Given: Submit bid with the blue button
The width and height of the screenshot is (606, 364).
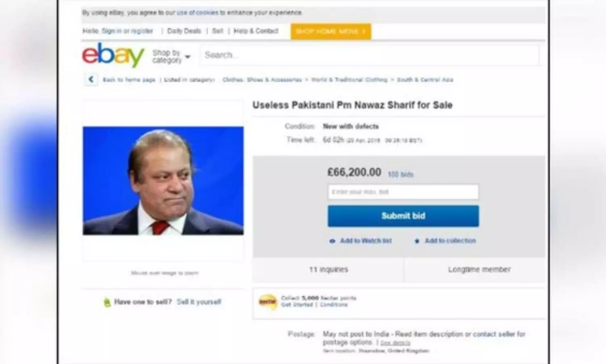Looking at the screenshot, I should pos(403,216).
